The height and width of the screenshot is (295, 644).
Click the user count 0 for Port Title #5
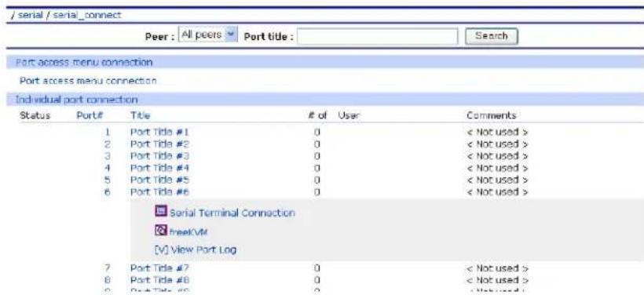pos(317,180)
